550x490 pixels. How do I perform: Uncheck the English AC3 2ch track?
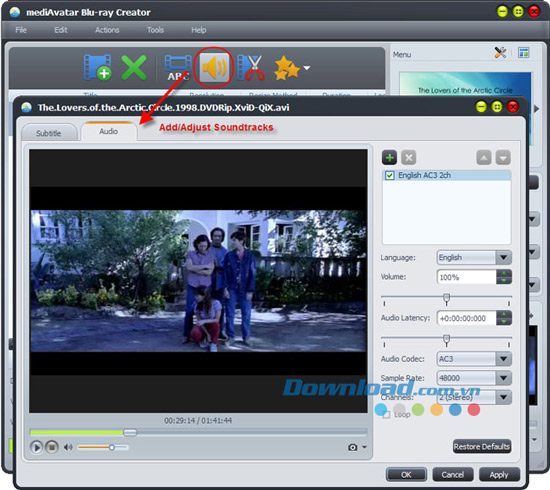click(x=390, y=175)
